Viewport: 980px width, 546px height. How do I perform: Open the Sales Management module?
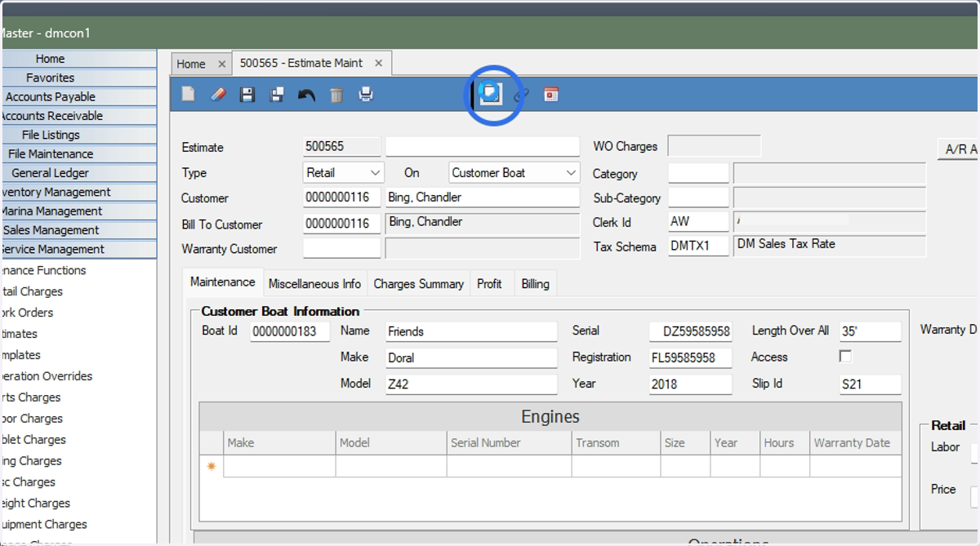78,230
